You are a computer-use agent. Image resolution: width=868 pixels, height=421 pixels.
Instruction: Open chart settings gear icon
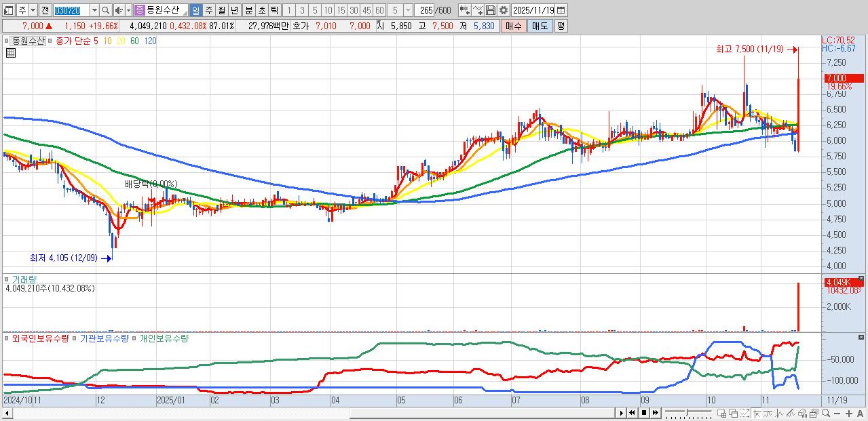503,10
